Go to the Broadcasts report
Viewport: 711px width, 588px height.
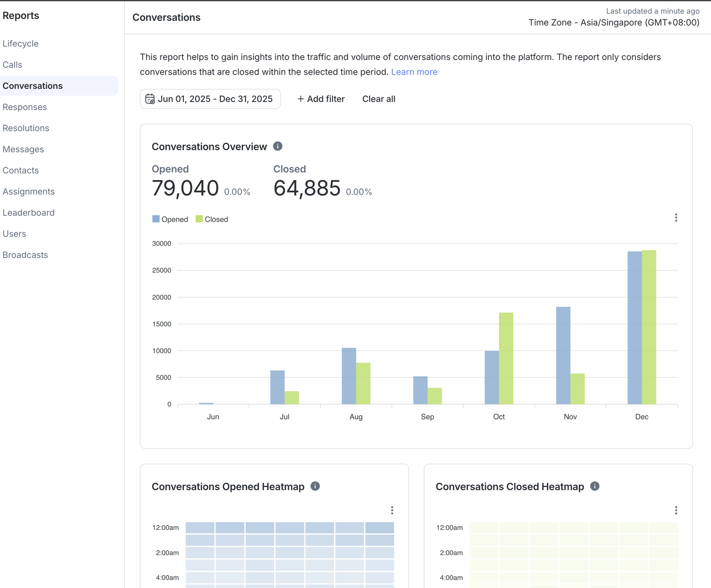click(25, 255)
